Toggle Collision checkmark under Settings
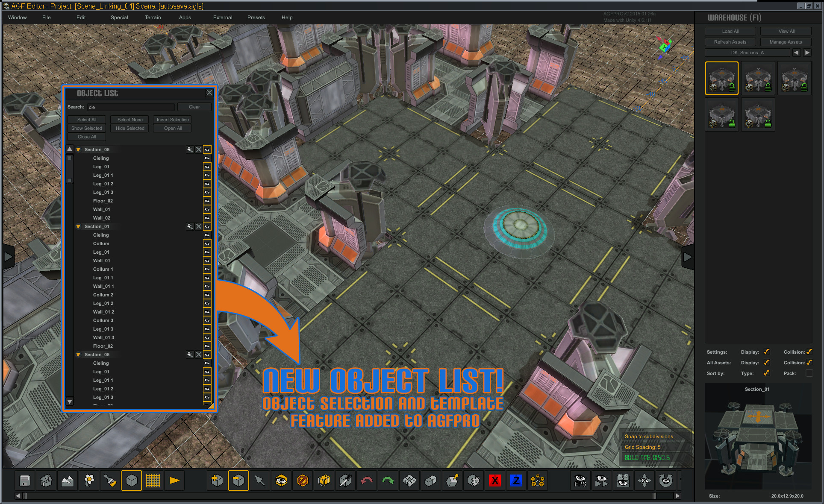The image size is (824, 504). pos(809,352)
